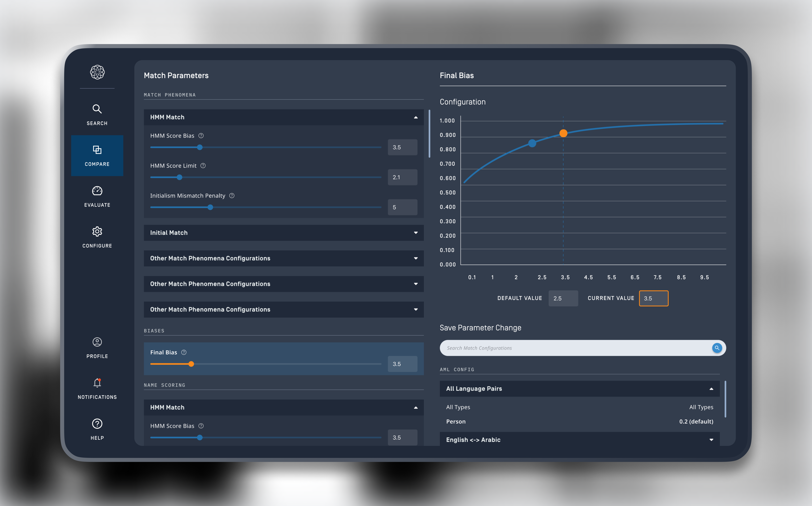The height and width of the screenshot is (506, 812).
Task: Switch to the Compare tab
Action: [x=97, y=156]
